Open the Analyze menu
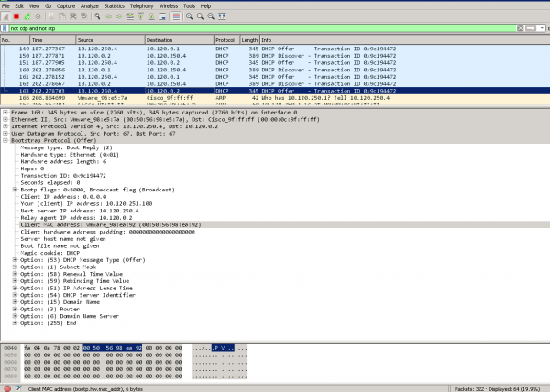This screenshot has height=392, width=550. click(87, 5)
